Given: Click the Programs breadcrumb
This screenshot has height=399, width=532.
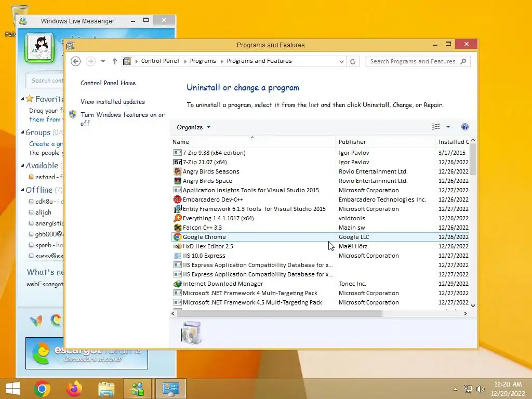Looking at the screenshot, I should click(203, 61).
